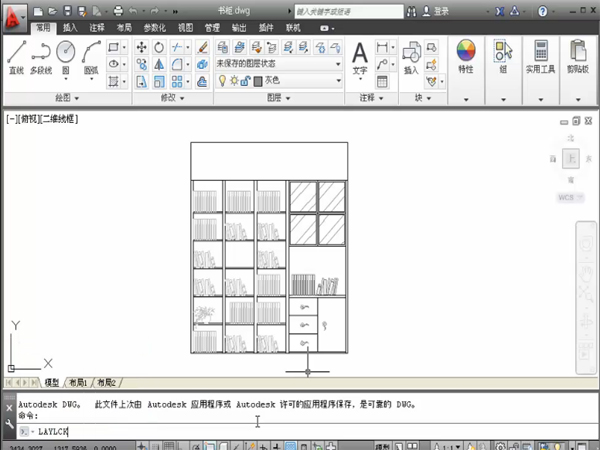This screenshot has width=600, height=450.
Task: Toggle the ribbon minimize button after 联机
Action: (324, 28)
